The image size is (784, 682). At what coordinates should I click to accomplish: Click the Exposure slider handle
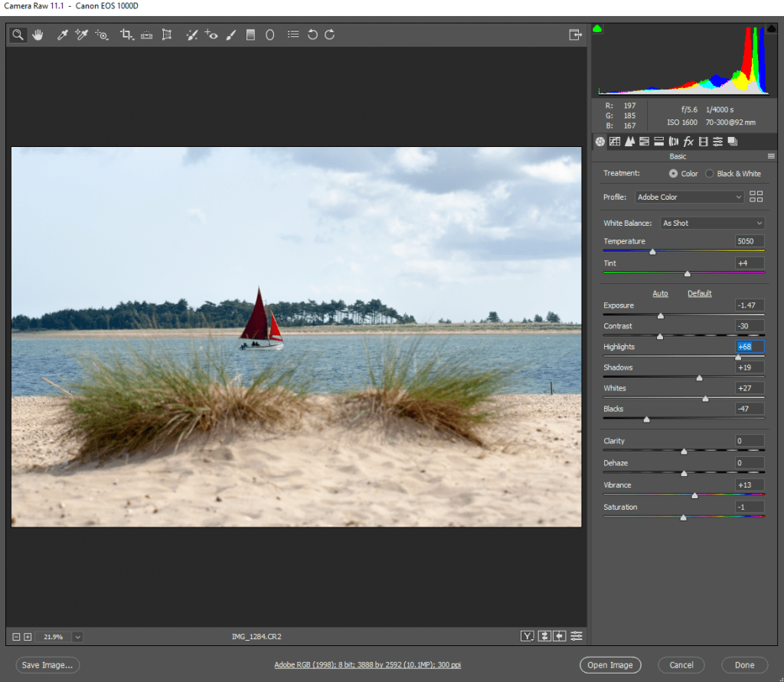[x=661, y=315]
